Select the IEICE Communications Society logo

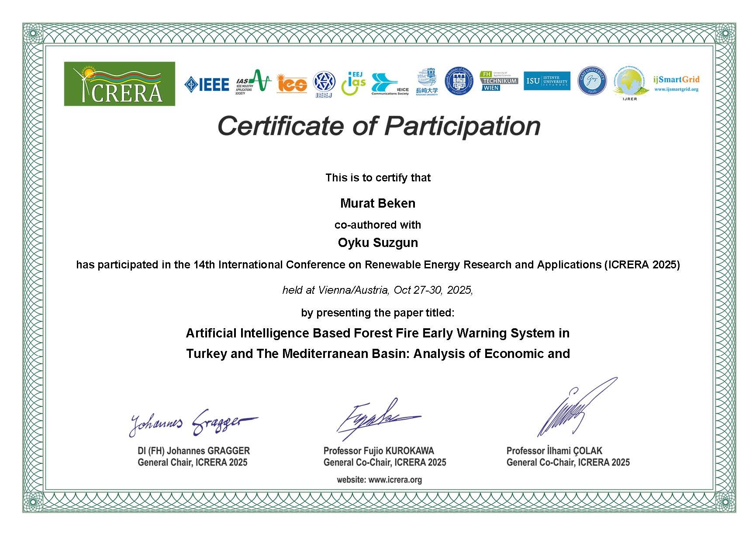tap(390, 84)
